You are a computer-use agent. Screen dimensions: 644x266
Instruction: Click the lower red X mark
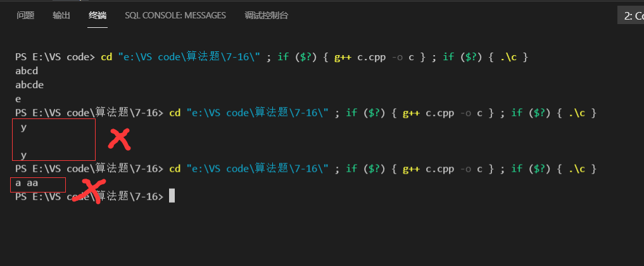point(91,191)
